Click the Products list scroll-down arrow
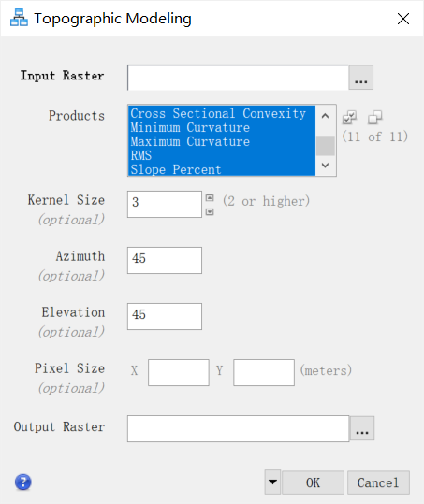 pos(325,166)
